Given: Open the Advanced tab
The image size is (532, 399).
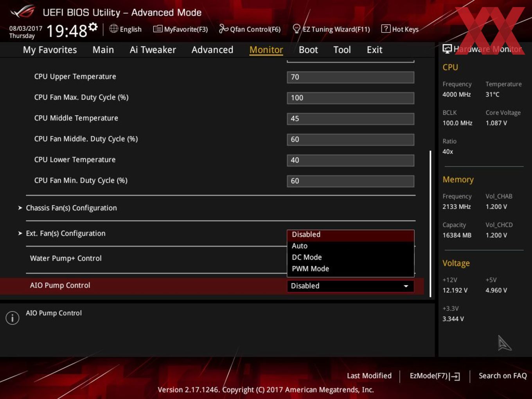Looking at the screenshot, I should [212, 50].
